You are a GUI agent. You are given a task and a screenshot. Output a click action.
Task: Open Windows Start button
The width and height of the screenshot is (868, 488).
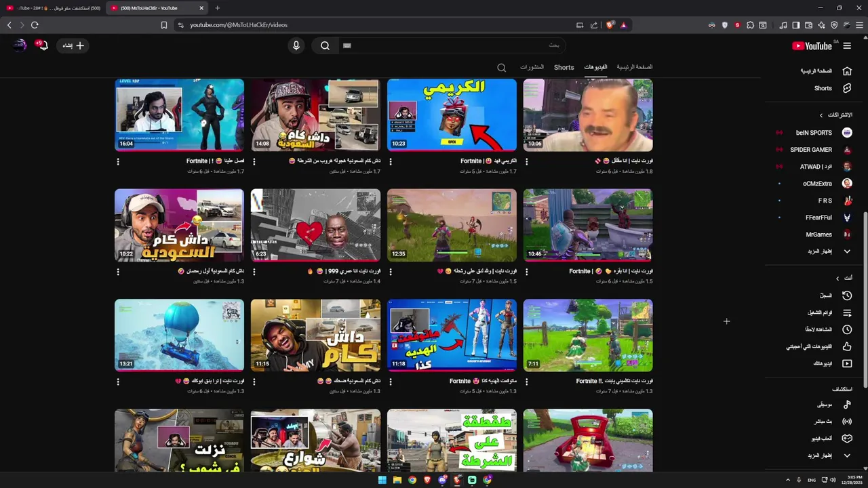tap(382, 480)
